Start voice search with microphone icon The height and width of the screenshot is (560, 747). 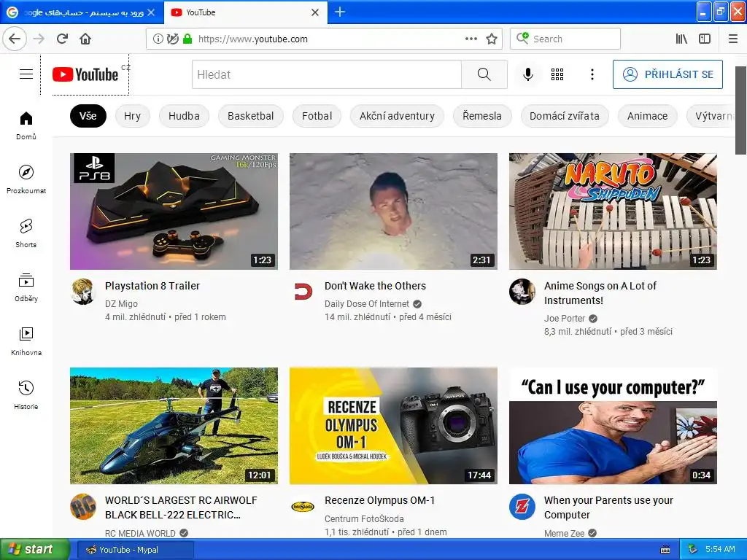coord(528,74)
